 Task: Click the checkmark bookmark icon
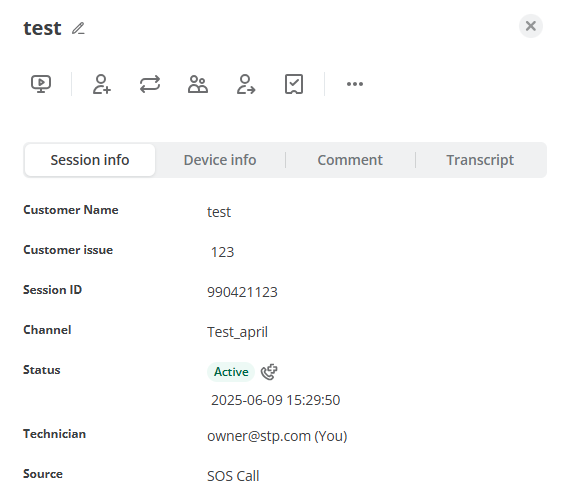(294, 84)
